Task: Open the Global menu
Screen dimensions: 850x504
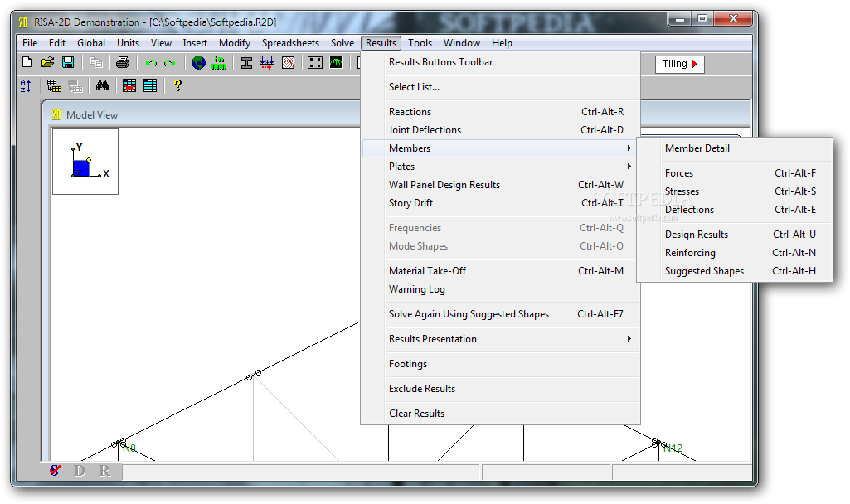Action: pyautogui.click(x=91, y=43)
